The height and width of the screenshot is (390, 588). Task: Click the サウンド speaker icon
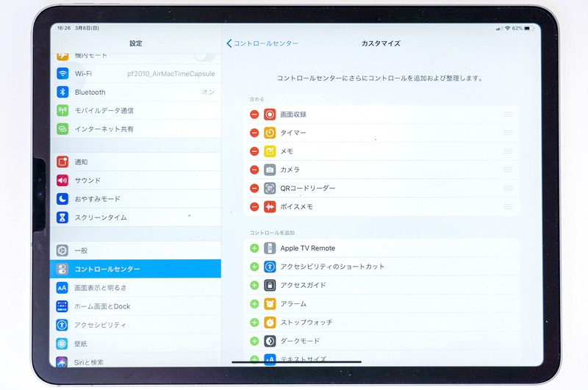click(x=62, y=180)
